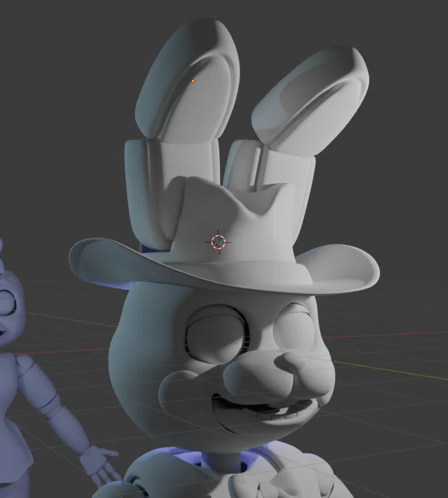Screen dimensions: 448x498
Task: Click the red-white 3D cursor crosshair
Action: click(219, 242)
